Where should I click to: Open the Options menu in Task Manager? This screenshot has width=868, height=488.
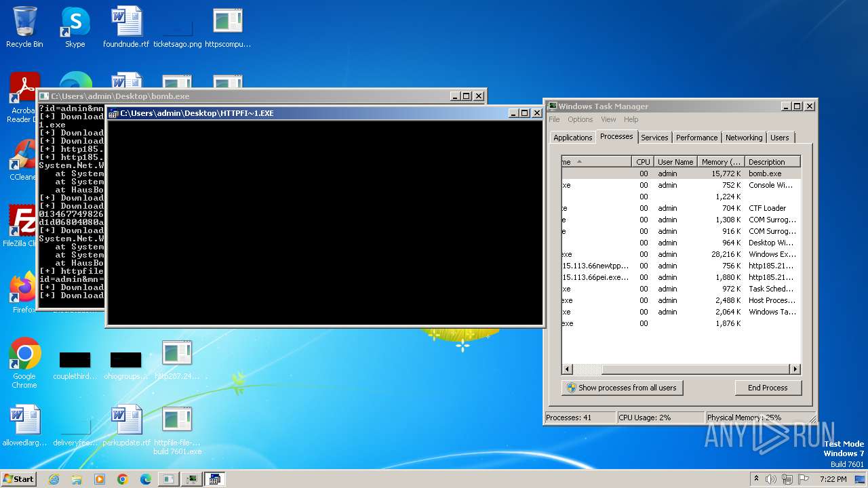click(x=580, y=119)
